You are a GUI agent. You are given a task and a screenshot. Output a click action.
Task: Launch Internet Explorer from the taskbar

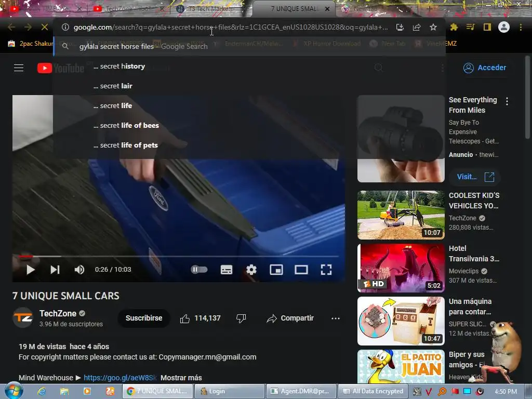42,391
